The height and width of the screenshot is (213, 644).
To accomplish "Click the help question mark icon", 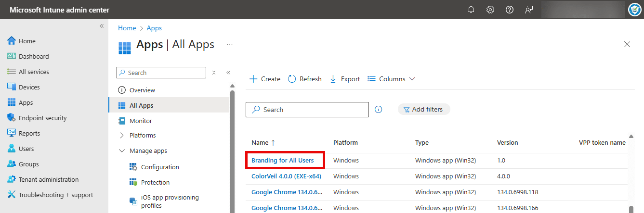I will coord(510,10).
